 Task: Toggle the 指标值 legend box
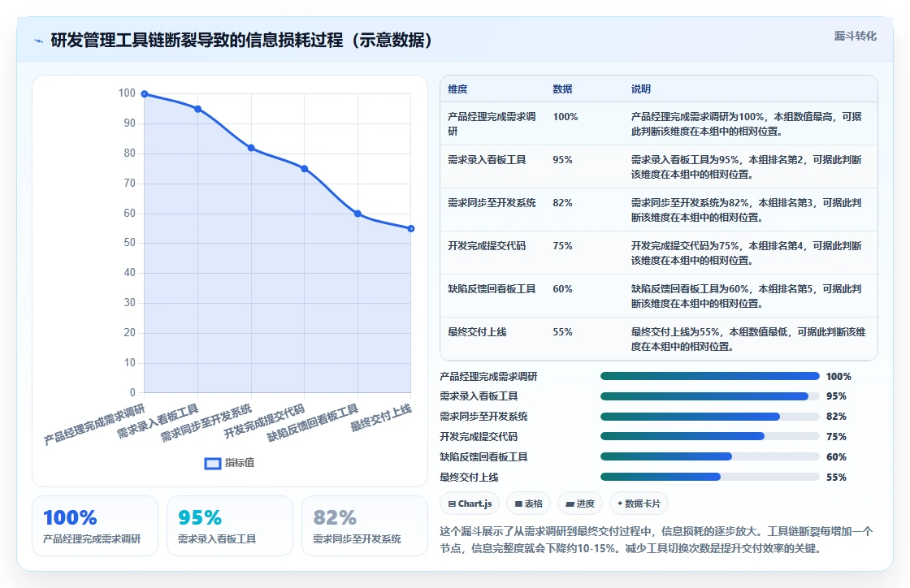(x=213, y=463)
